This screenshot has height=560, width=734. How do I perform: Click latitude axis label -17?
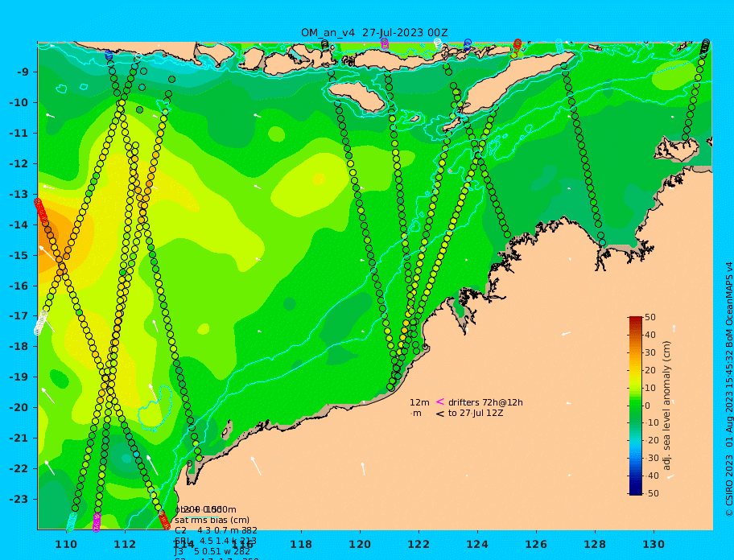click(19, 316)
